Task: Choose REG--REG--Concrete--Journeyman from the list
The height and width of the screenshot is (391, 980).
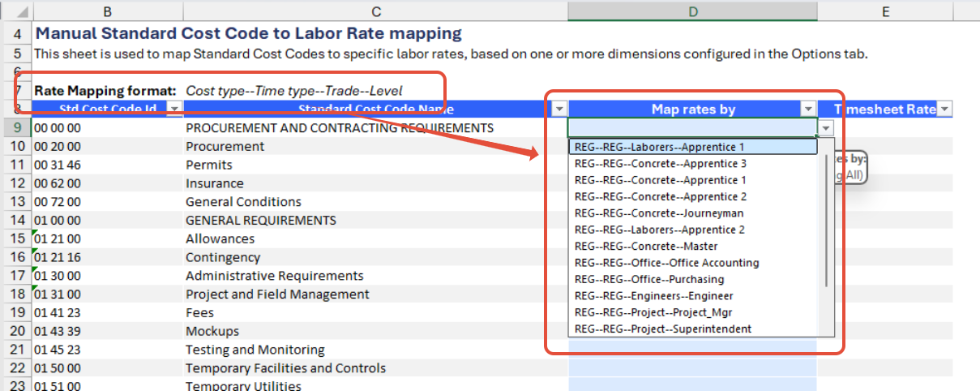Action: click(658, 213)
